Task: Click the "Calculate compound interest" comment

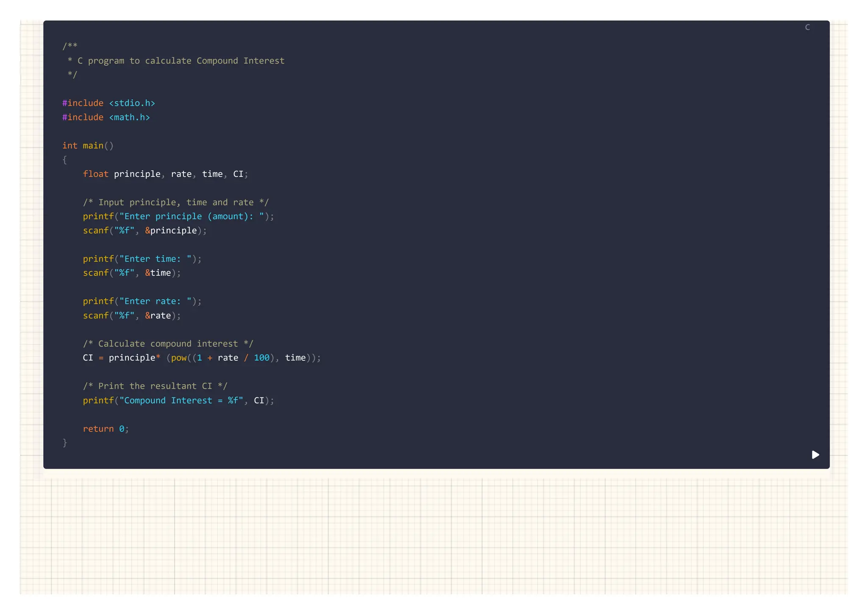Action: pos(168,343)
